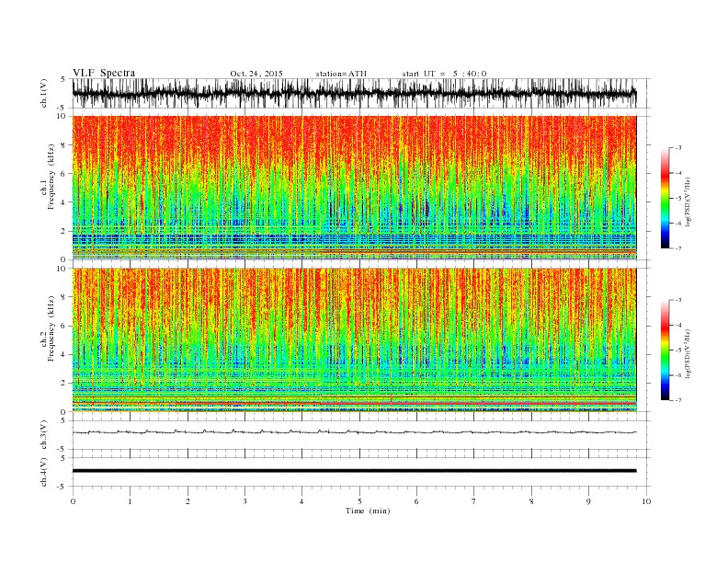Click the ch.2 spectrogram color scale bar
Image resolution: width=728 pixels, height=563 pixels.
click(665, 350)
